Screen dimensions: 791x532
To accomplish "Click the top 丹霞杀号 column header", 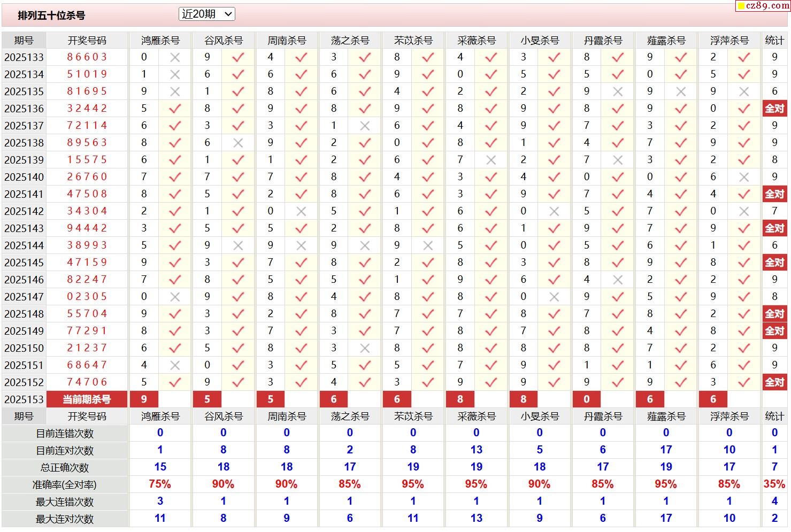I will click(603, 41).
